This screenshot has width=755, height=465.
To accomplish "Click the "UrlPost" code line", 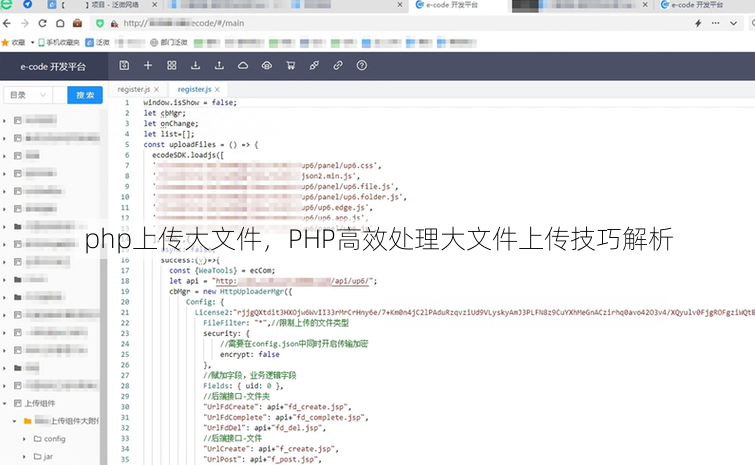I will click(262, 459).
